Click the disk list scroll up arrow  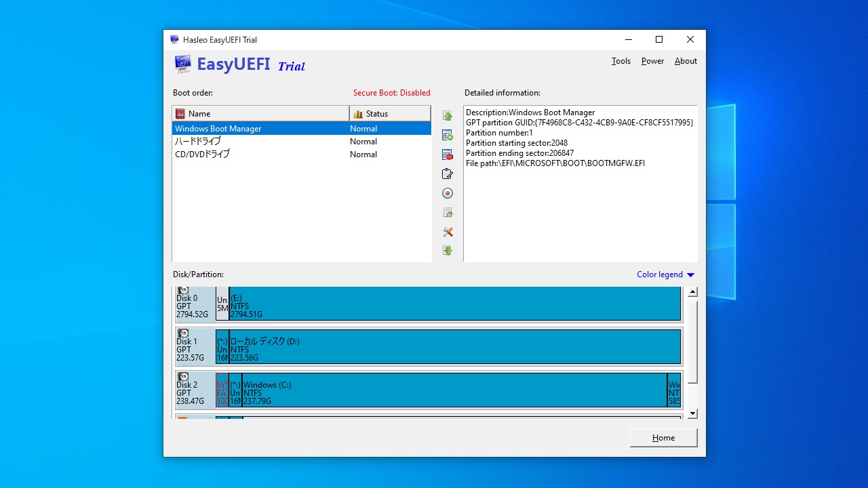(692, 292)
